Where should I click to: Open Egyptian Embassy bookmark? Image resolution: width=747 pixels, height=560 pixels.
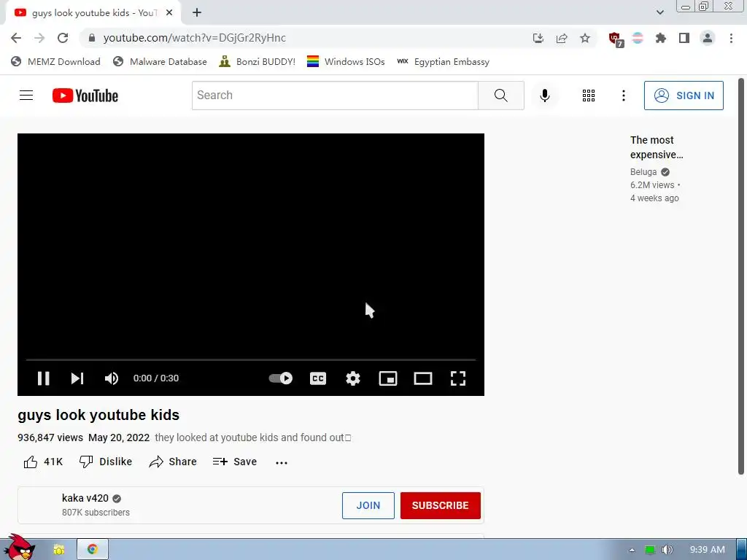[443, 62]
